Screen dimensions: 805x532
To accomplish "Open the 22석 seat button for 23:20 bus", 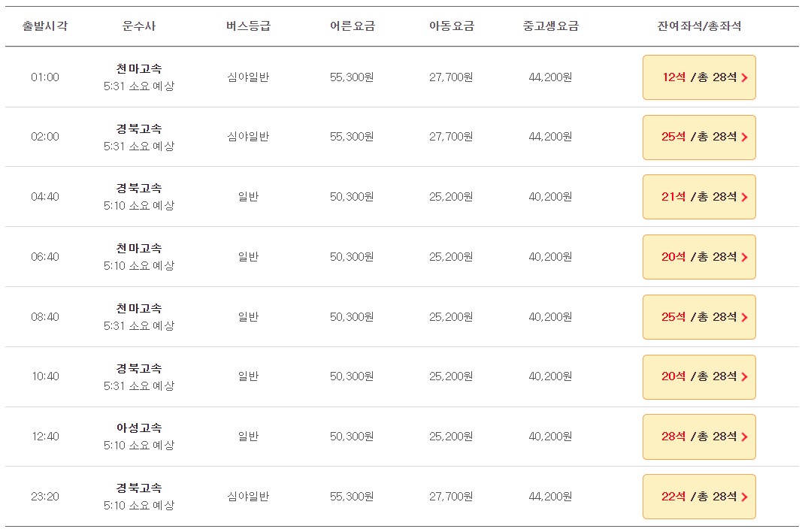I will (699, 497).
